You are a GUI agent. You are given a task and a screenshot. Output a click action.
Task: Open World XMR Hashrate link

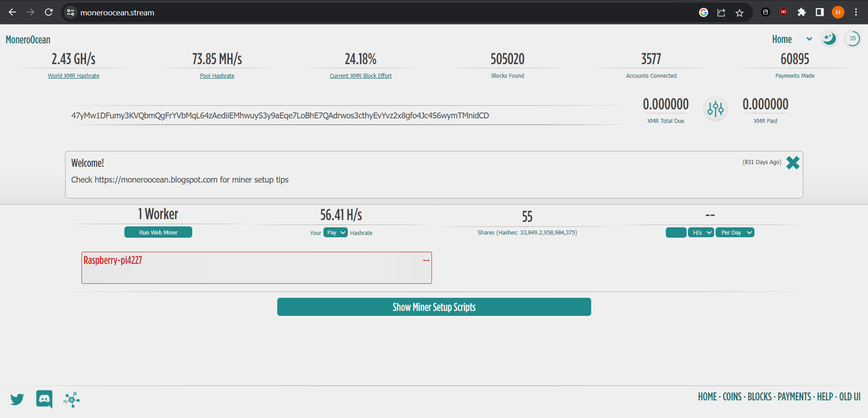(74, 76)
